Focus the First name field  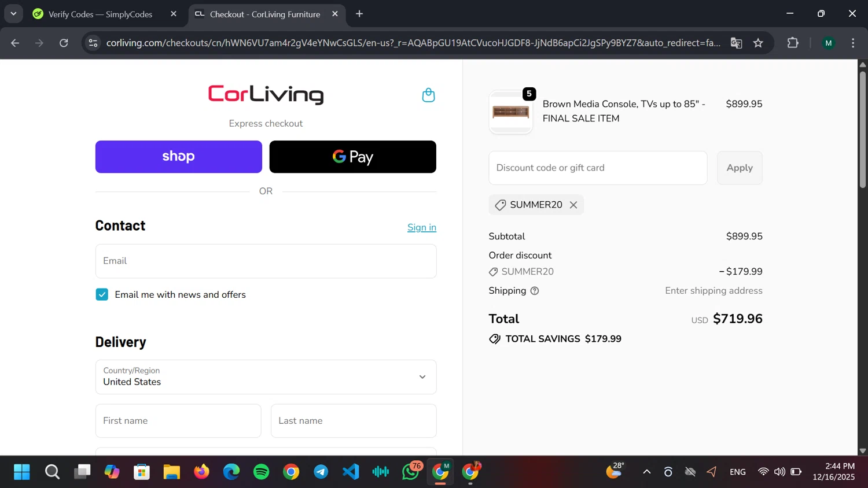[x=178, y=421]
